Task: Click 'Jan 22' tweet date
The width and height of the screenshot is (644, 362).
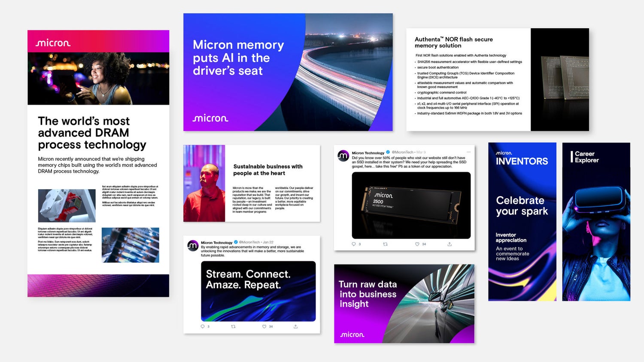Action: (x=268, y=242)
